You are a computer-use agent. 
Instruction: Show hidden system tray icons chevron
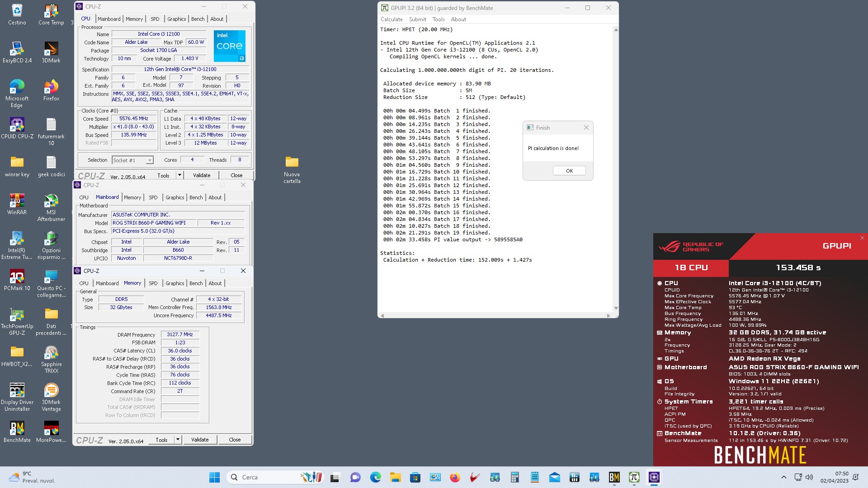784,477
